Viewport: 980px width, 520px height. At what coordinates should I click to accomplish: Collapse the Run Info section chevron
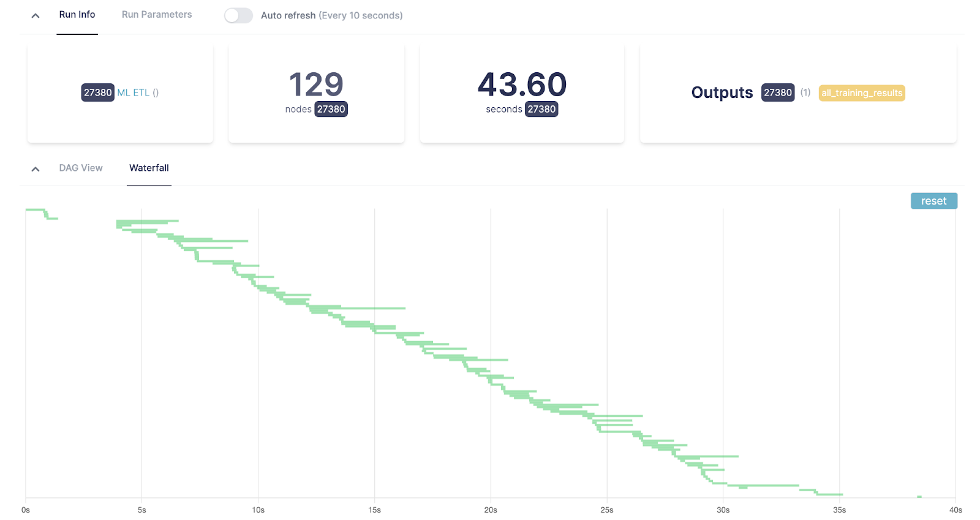pyautogui.click(x=35, y=15)
